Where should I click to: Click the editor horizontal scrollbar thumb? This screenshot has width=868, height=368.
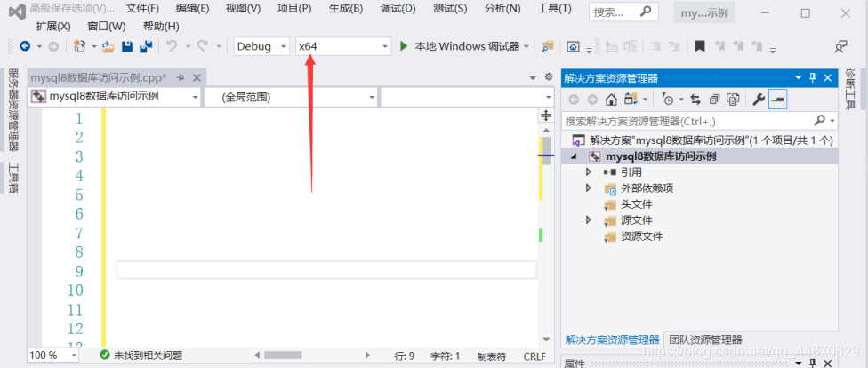tap(282, 356)
